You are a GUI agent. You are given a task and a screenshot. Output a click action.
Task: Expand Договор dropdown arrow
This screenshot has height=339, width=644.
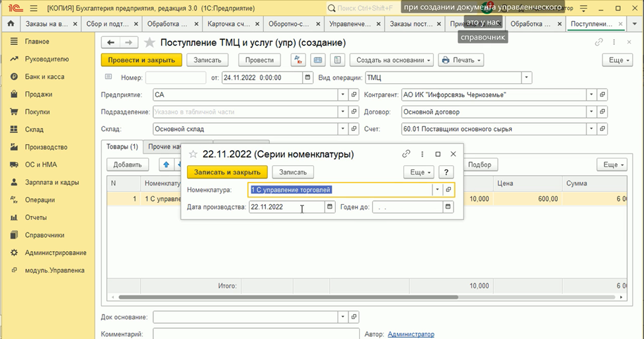point(591,112)
